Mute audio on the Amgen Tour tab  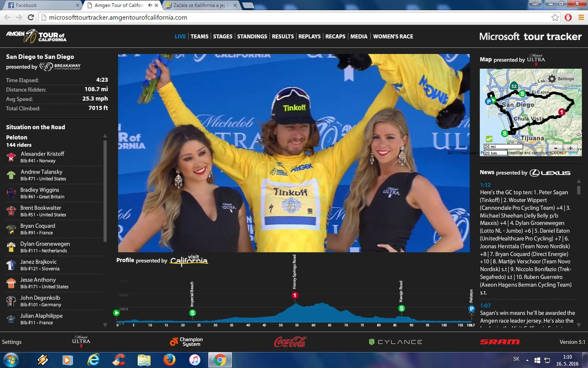coord(150,6)
